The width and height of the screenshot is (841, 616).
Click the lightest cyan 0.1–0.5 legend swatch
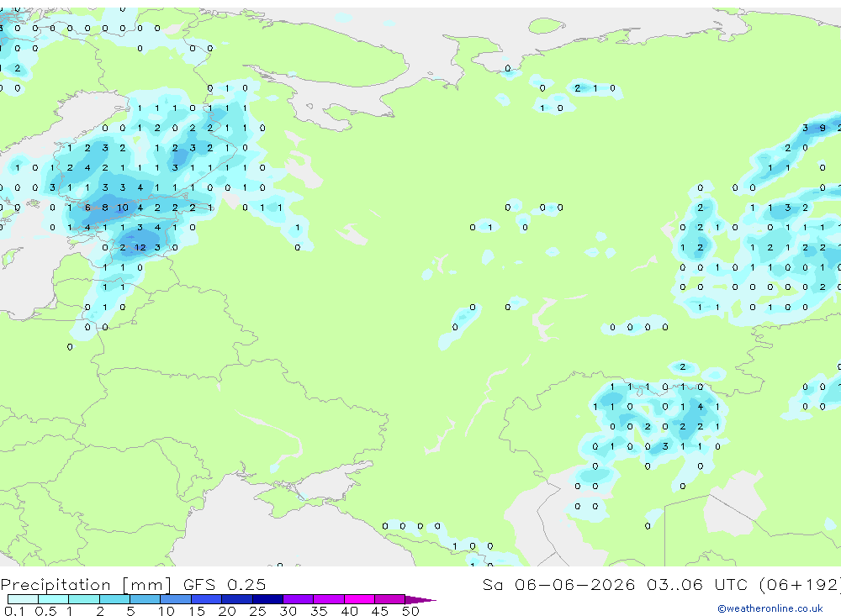[23, 599]
